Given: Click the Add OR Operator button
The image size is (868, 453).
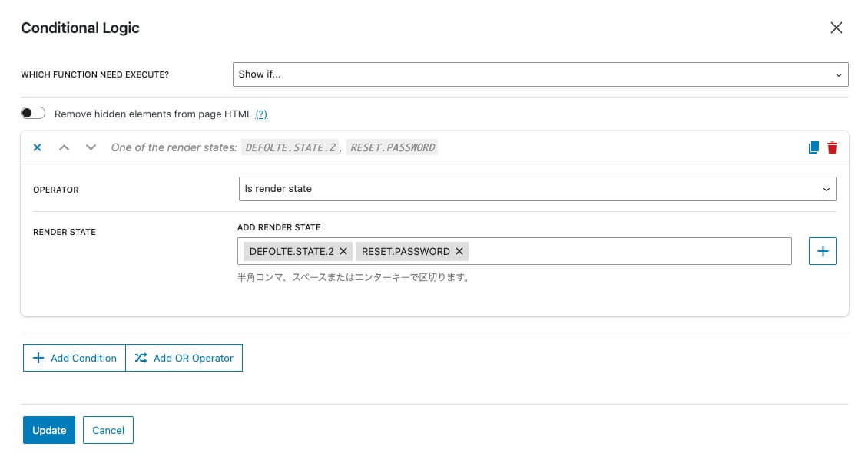Looking at the screenshot, I should pos(184,358).
